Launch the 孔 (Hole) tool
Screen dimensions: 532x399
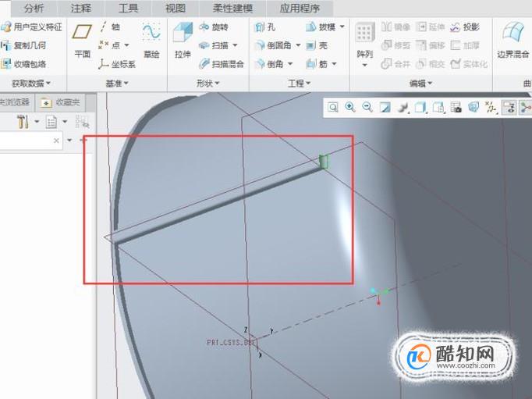tap(265, 27)
